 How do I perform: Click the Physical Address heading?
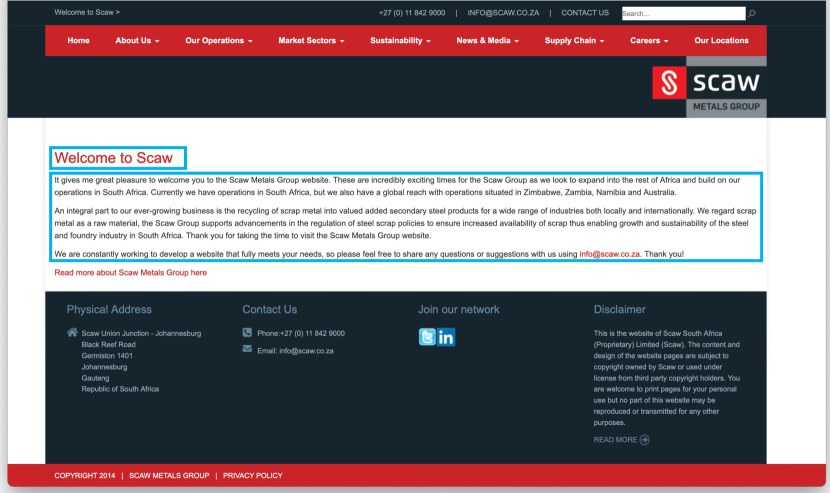[109, 309]
